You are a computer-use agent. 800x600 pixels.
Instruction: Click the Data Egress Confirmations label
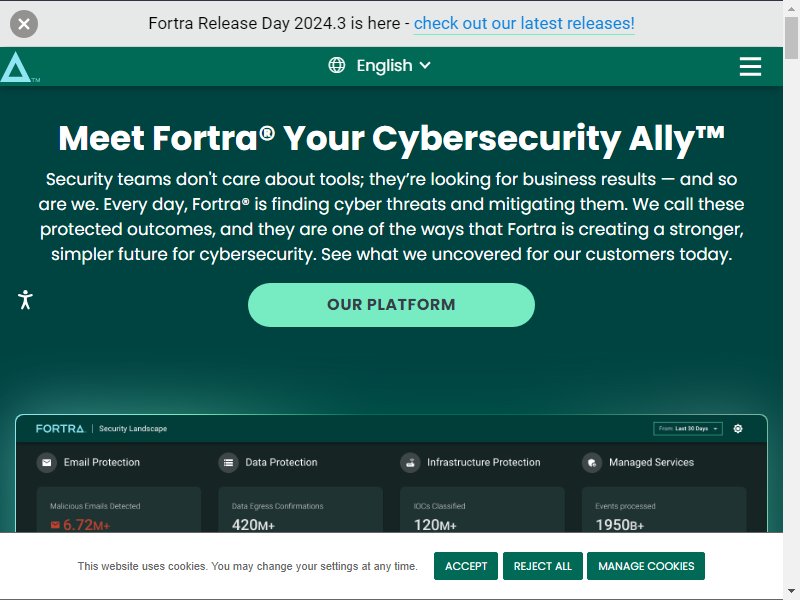[278, 506]
